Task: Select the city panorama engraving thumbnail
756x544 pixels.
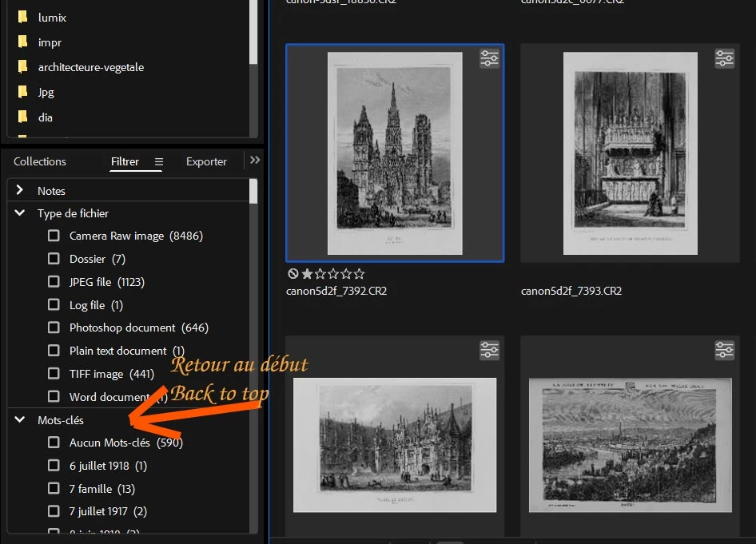Action: 631,445
